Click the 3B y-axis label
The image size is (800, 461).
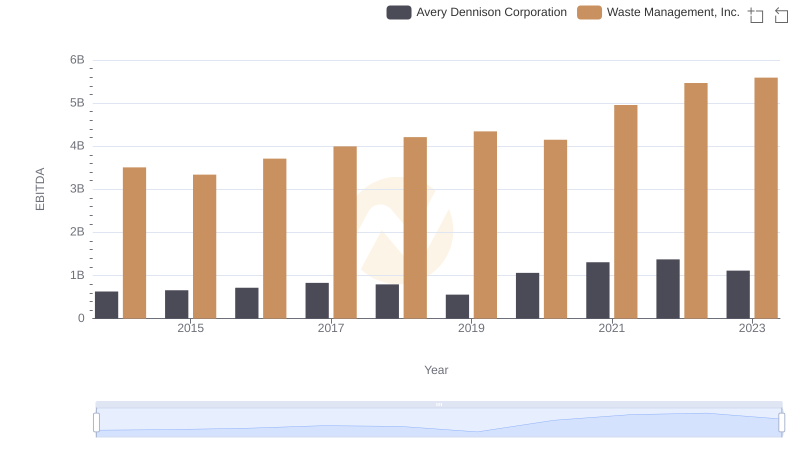pos(77,189)
